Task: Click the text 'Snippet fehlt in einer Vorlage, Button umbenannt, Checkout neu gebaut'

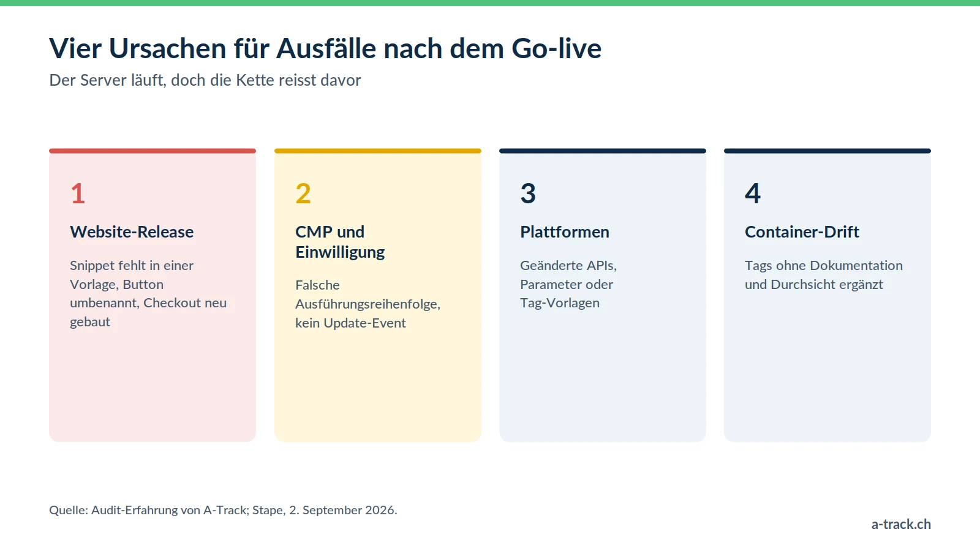Action: coord(148,294)
